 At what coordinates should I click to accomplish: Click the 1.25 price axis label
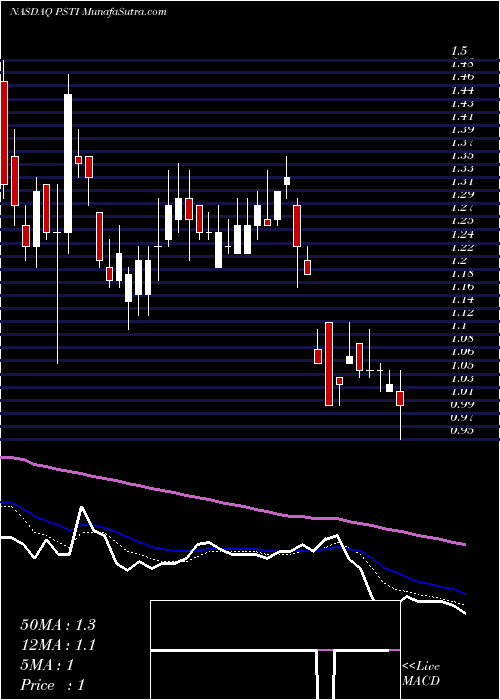click(x=463, y=221)
